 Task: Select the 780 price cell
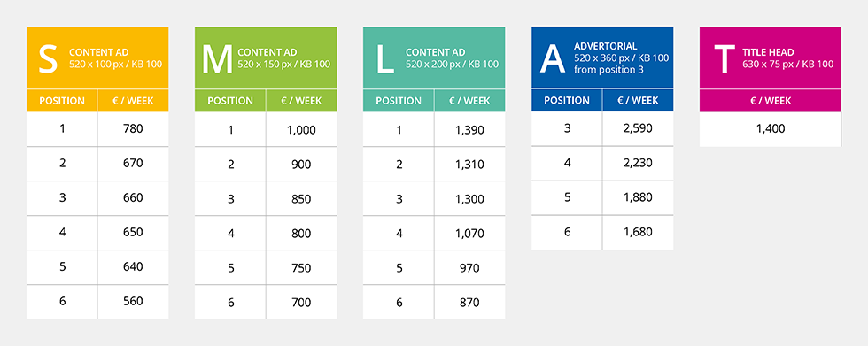point(134,129)
